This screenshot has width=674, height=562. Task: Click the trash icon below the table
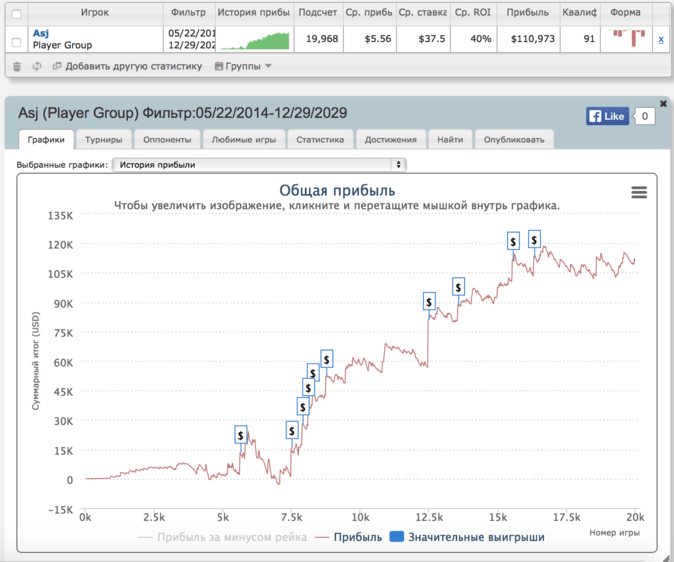(16, 66)
